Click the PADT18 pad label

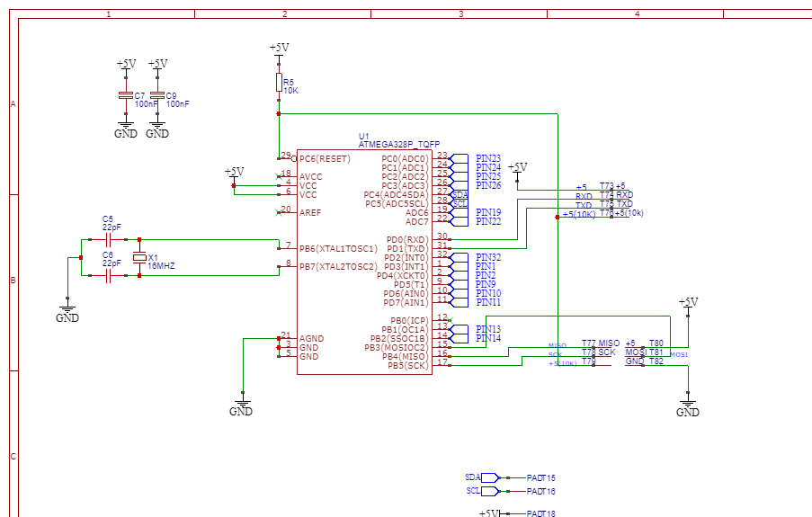click(x=540, y=513)
